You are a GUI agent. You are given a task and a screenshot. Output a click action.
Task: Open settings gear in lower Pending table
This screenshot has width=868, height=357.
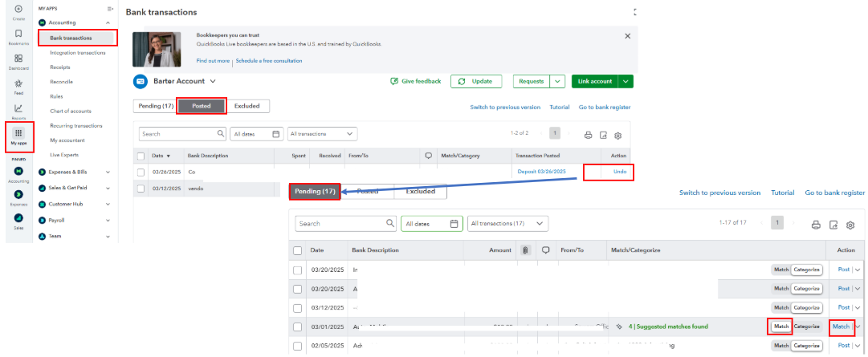(850, 225)
